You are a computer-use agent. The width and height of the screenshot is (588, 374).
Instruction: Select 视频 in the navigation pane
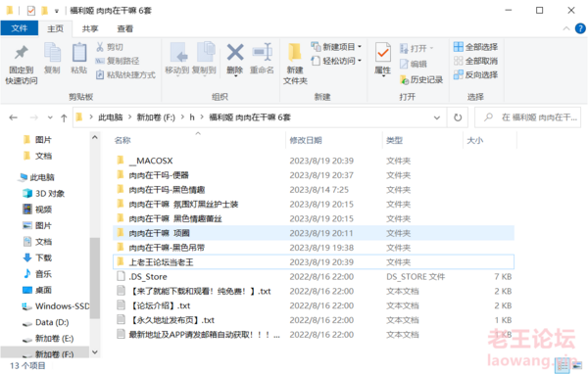37,210
